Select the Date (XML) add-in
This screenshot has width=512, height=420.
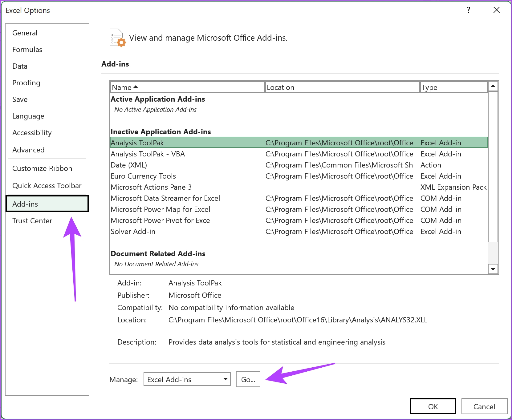click(x=299, y=165)
